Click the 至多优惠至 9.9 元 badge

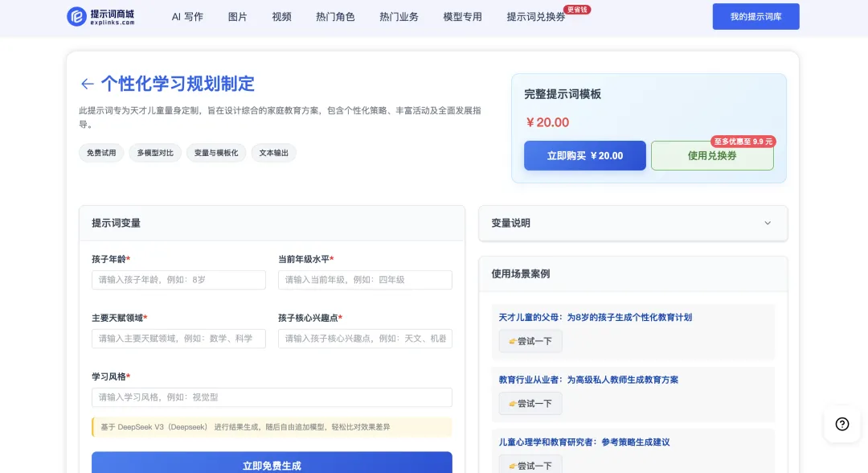point(743,142)
